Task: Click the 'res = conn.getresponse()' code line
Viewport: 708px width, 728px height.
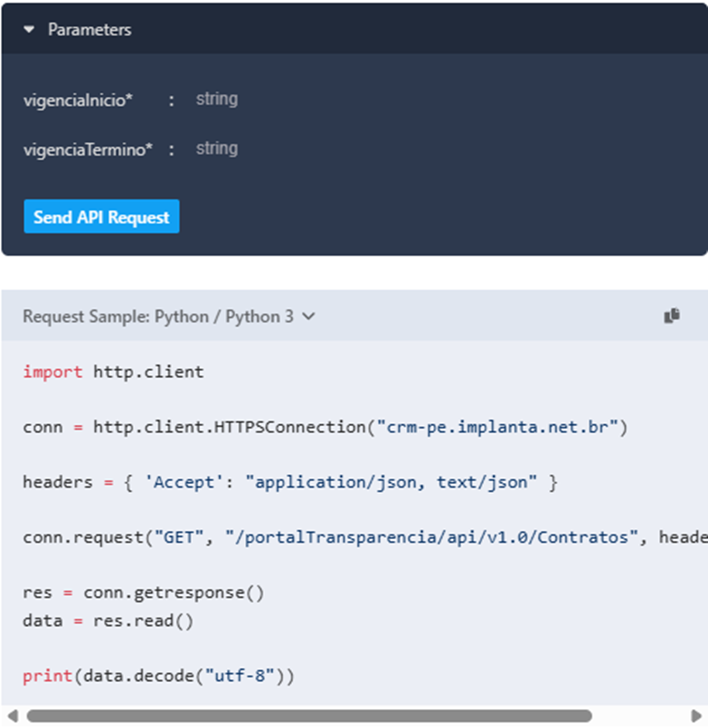Action: (143, 592)
